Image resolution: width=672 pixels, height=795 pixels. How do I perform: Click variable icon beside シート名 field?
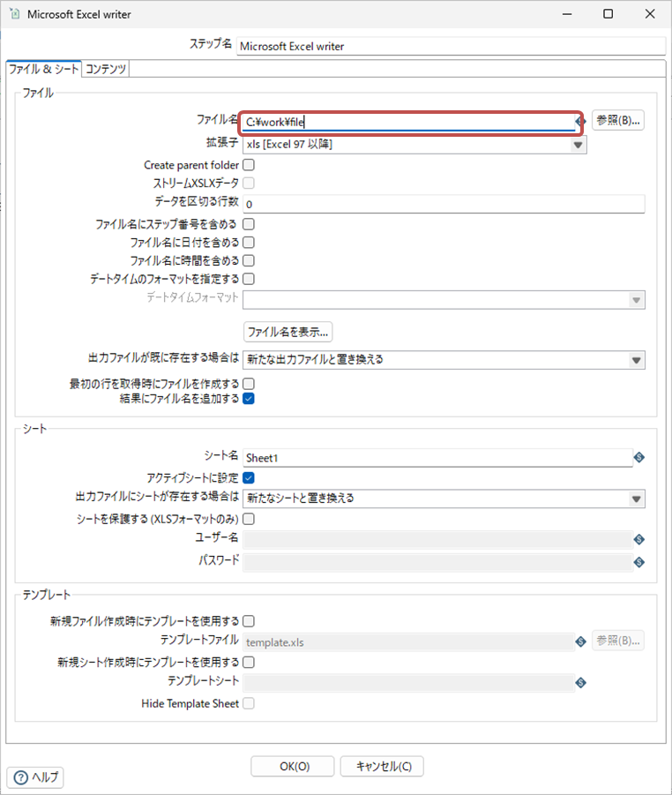(x=639, y=457)
